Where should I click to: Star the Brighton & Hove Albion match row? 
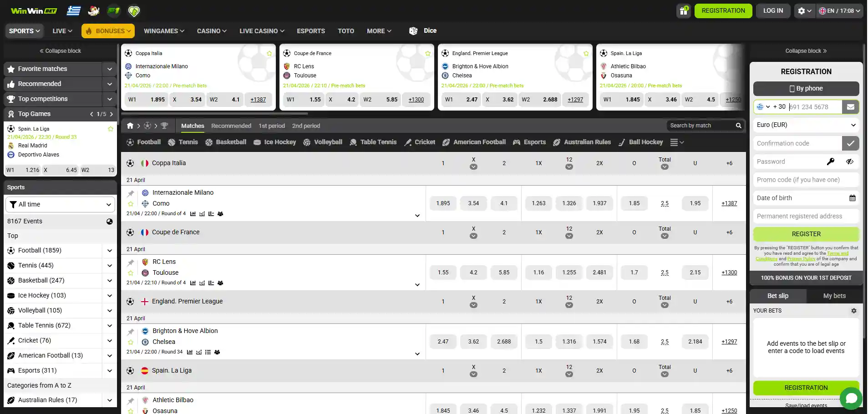point(131,342)
